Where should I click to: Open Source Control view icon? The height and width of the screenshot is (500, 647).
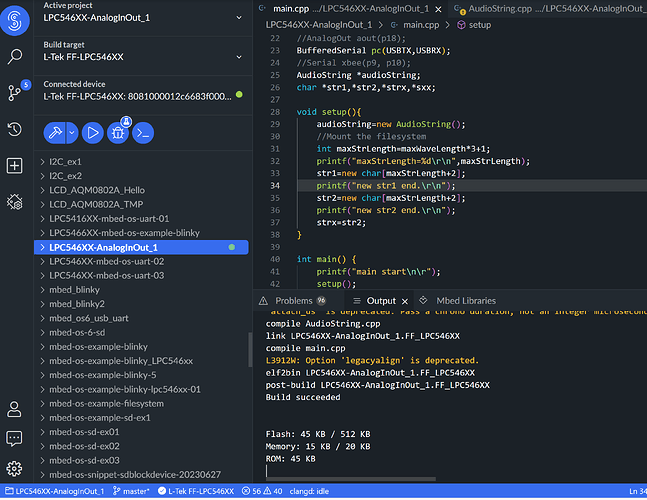point(14,92)
